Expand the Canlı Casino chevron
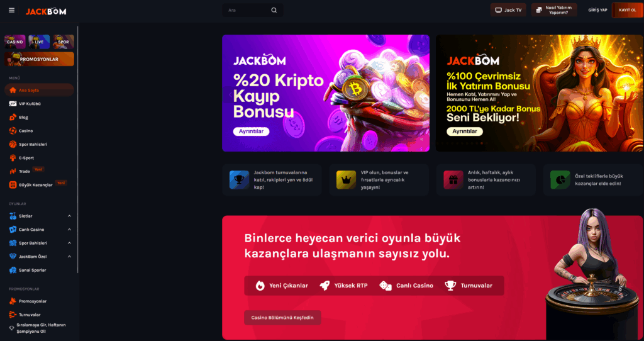 [69, 229]
